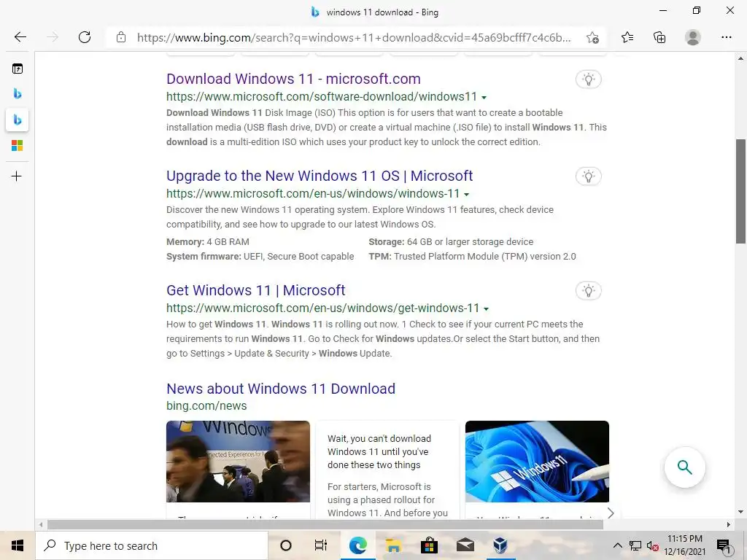Open Microsoft Store from taskbar
Screen dimensions: 747x560
coord(429,545)
